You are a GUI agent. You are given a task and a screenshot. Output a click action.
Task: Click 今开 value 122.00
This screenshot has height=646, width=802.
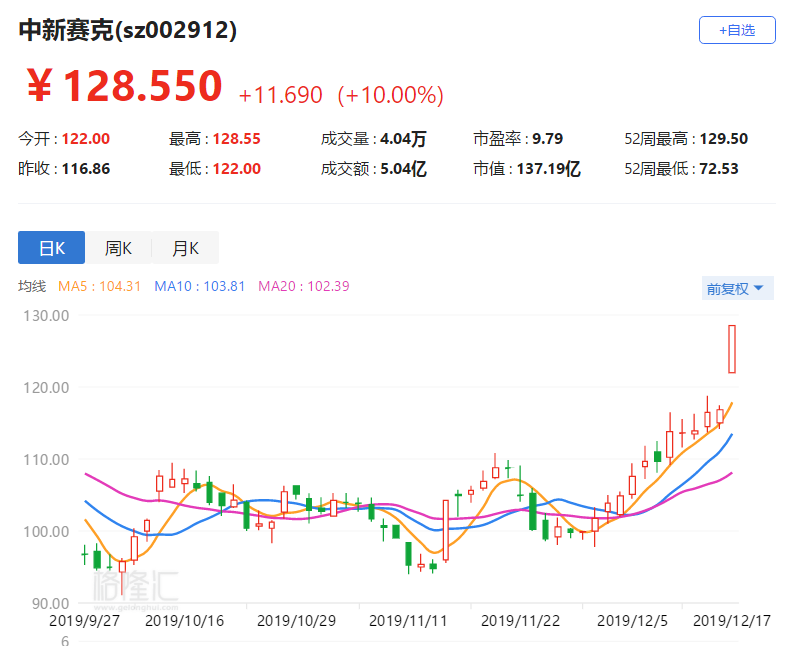[x=85, y=139]
